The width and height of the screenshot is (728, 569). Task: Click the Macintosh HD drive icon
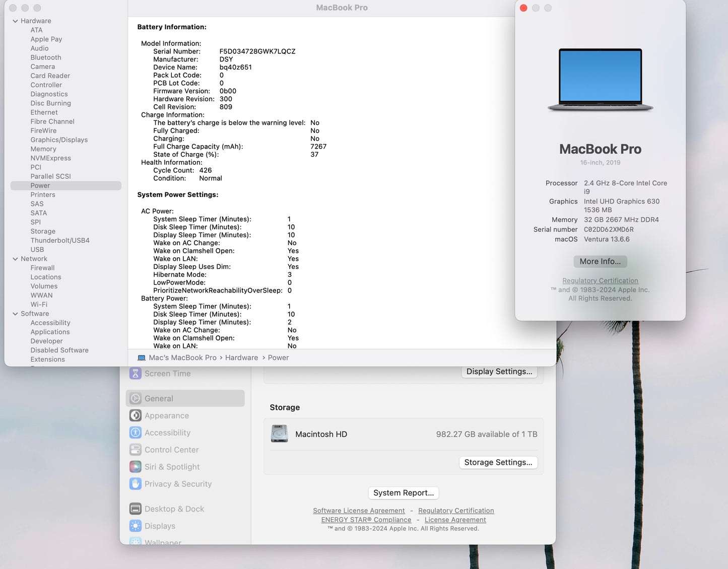point(279,434)
